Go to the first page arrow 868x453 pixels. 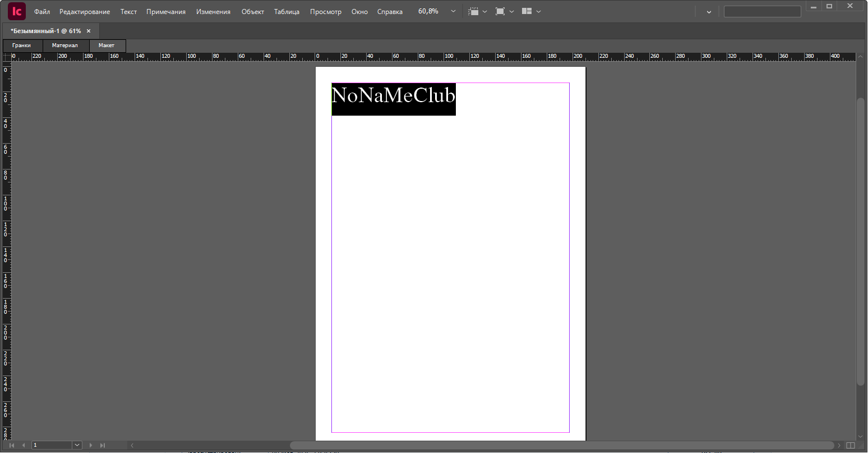[x=12, y=445]
